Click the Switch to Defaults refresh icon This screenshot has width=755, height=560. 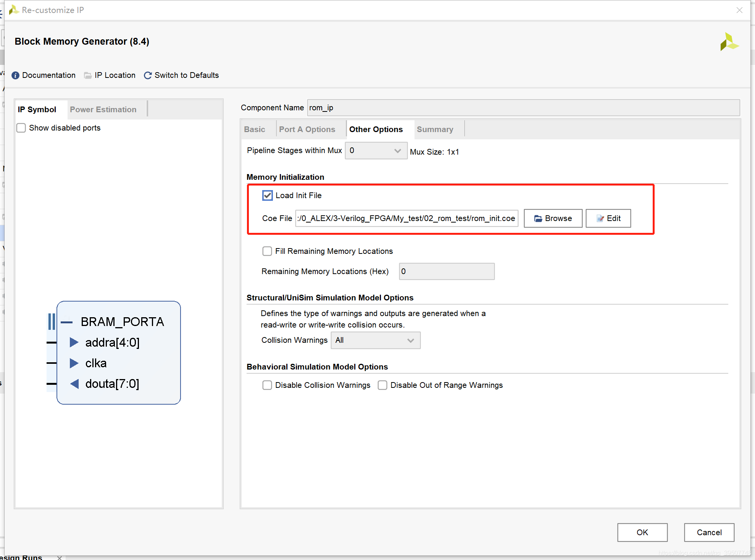(148, 75)
